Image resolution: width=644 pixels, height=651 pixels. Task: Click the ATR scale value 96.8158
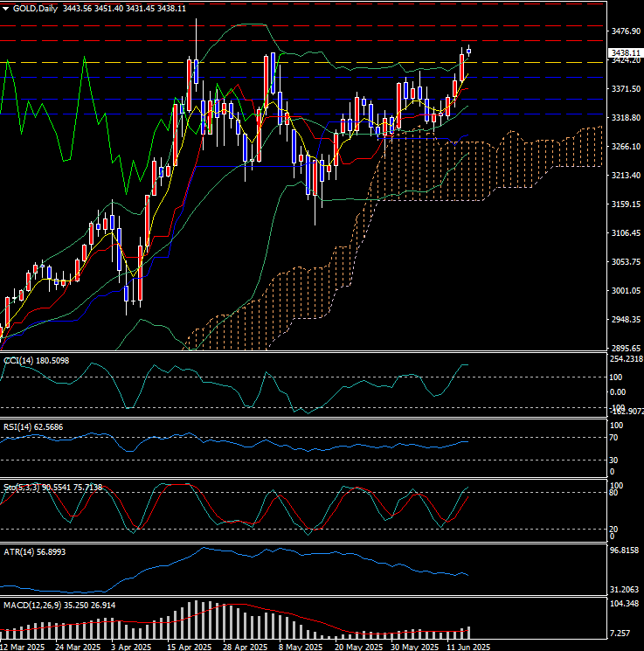[x=624, y=551]
